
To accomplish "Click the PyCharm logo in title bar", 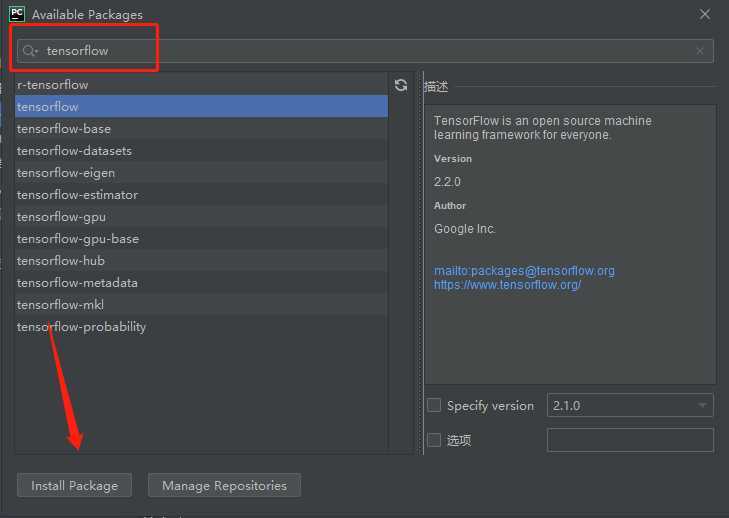I will (17, 14).
